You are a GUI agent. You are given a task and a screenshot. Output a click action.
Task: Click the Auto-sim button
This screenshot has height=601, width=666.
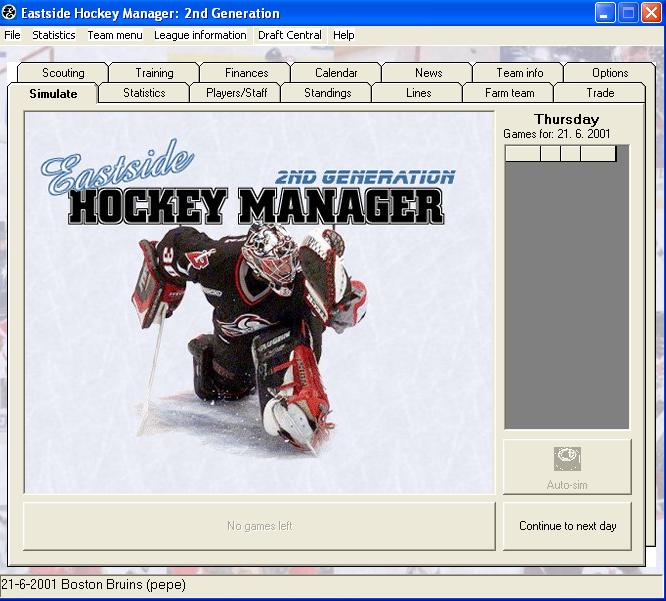tap(567, 467)
